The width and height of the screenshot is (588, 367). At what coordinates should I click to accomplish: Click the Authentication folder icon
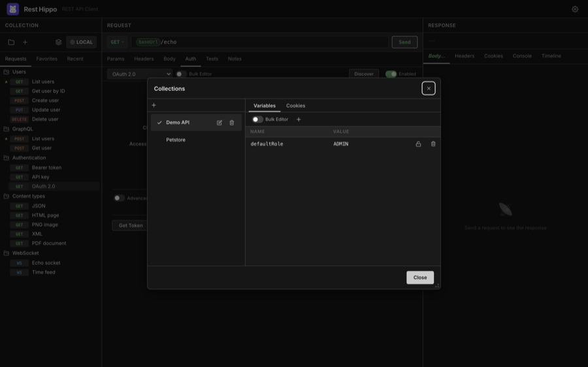coord(7,158)
